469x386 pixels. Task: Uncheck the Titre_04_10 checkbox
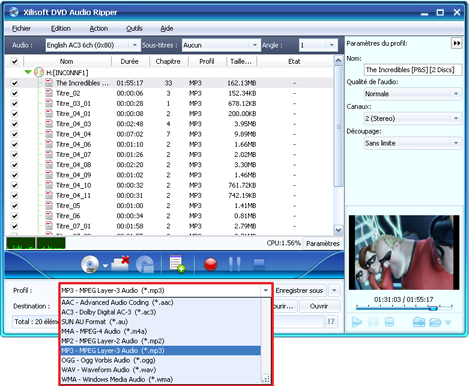pos(14,185)
